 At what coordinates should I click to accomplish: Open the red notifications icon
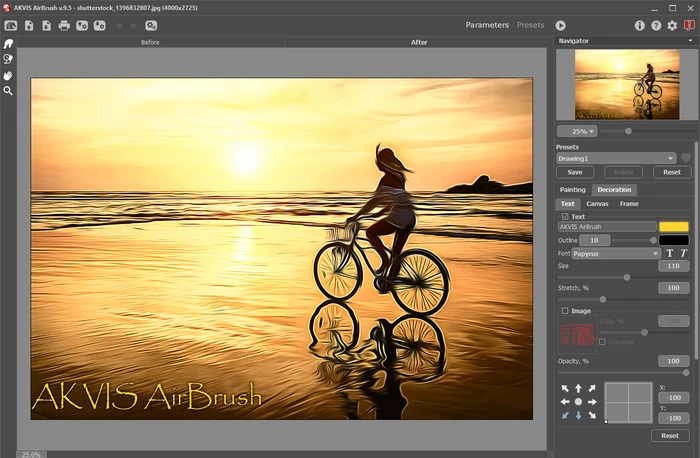coord(689,25)
